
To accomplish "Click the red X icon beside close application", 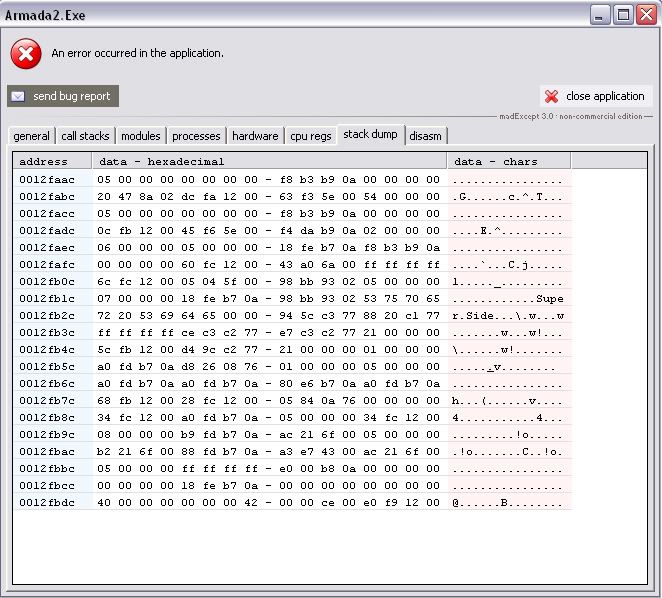I will 551,96.
